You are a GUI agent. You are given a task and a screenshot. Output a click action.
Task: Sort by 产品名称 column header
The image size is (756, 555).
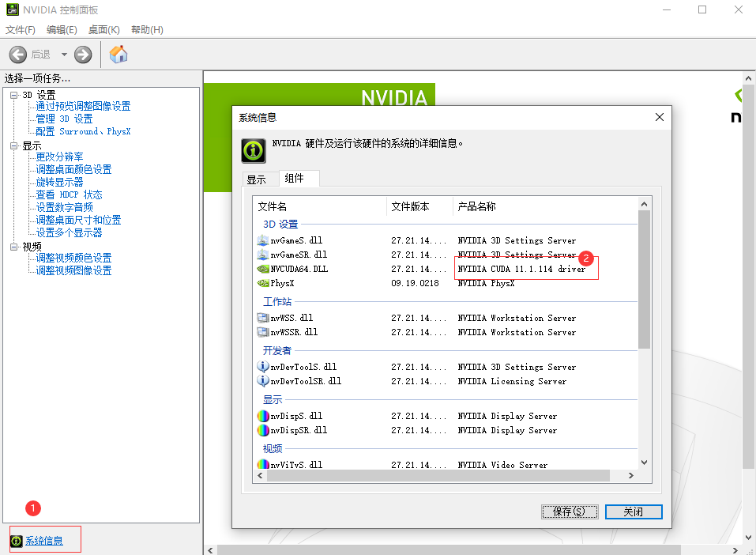coord(545,206)
